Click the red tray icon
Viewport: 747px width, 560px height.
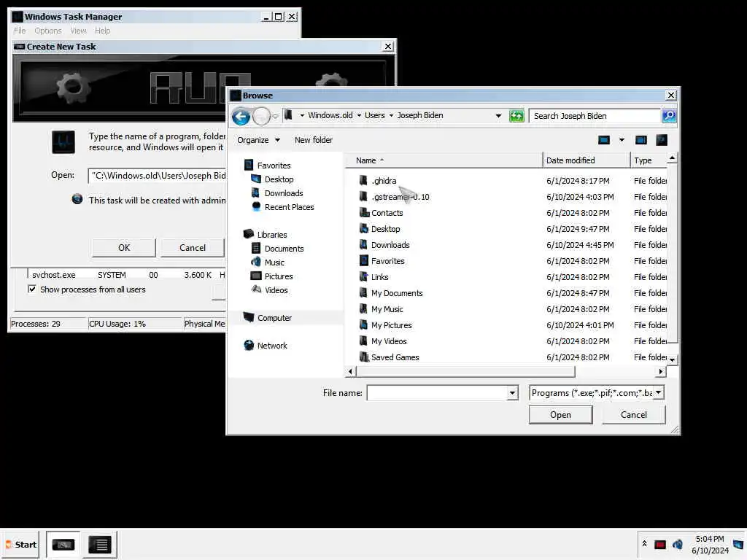659,544
